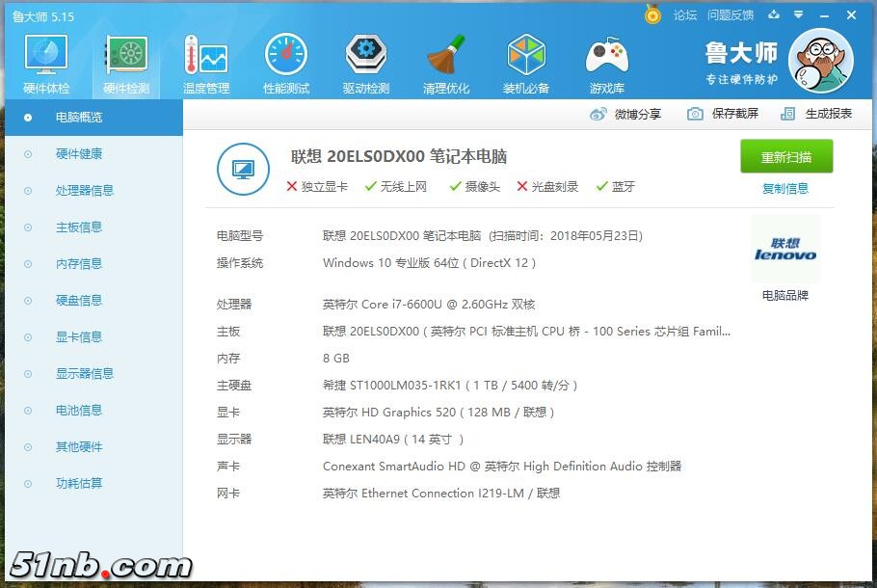Select the 硬件检测 (Hardware Detection) icon
The height and width of the screenshot is (588, 877).
125,61
